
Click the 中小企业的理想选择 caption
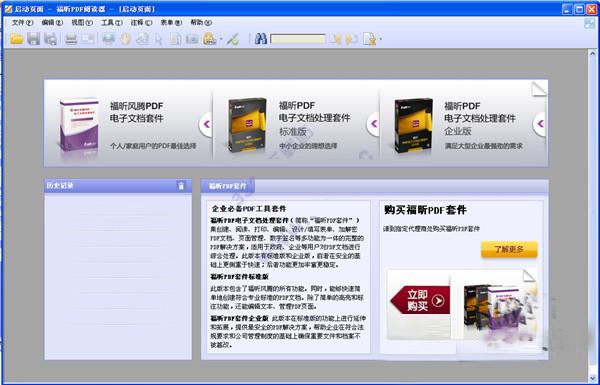(x=308, y=146)
